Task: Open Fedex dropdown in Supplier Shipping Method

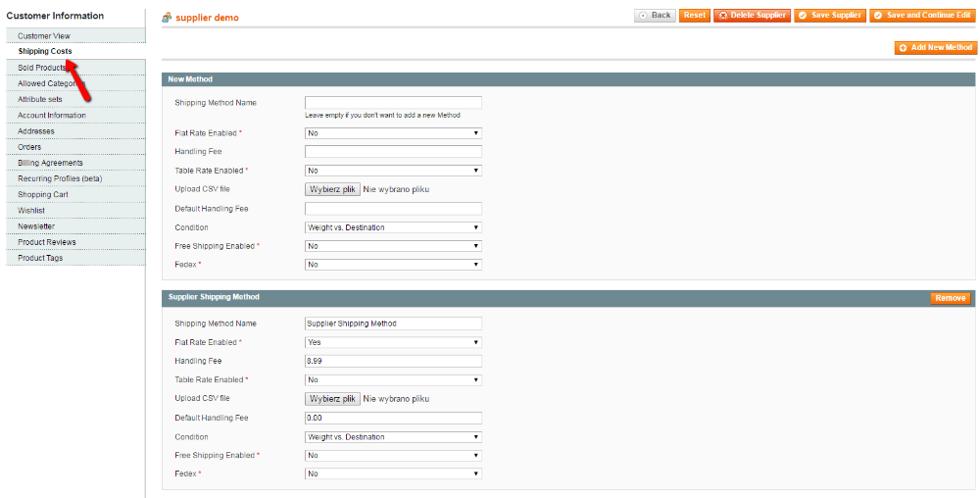Action: coord(393,473)
